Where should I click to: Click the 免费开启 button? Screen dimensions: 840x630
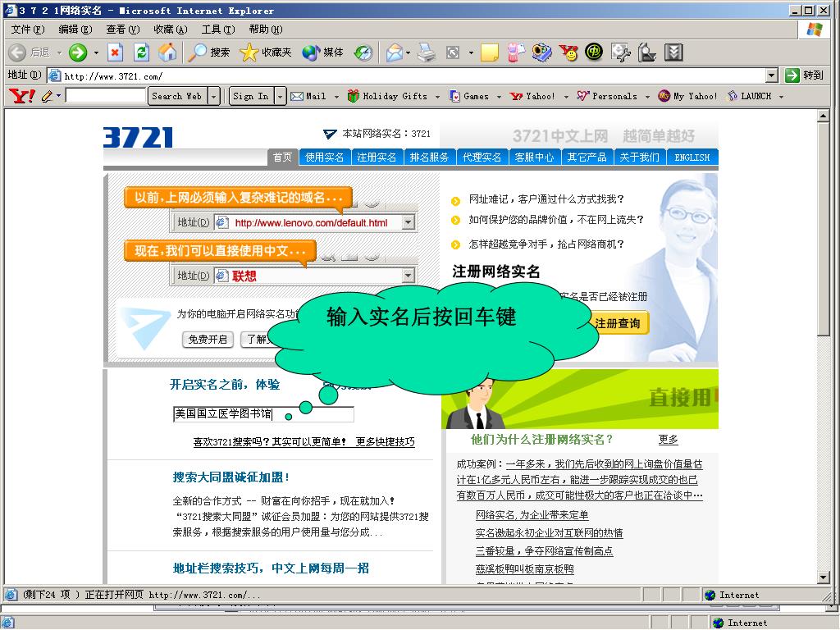(208, 339)
